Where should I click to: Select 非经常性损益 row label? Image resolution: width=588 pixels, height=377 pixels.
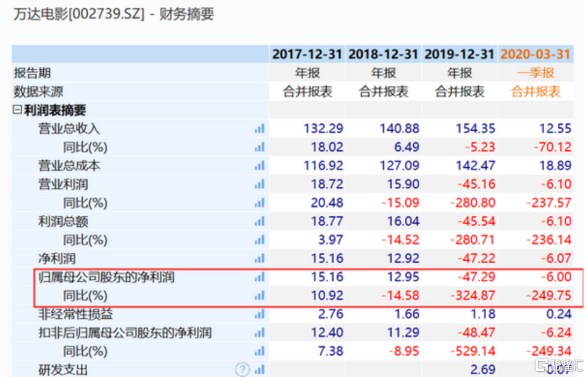click(x=75, y=314)
